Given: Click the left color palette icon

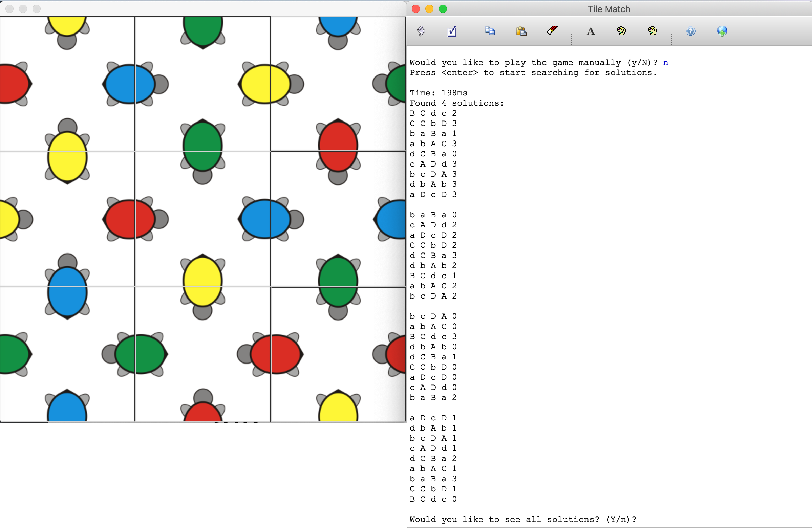Looking at the screenshot, I should point(621,31).
